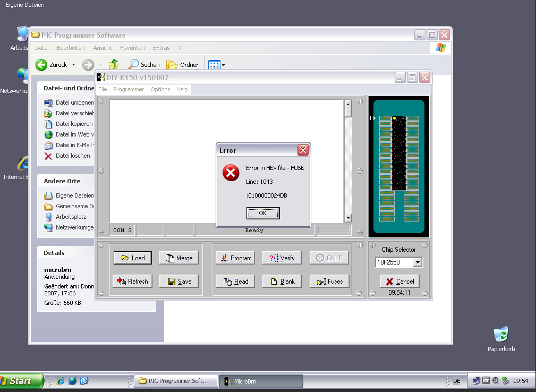Click Datei umbenennen task link
Image resolution: width=536 pixels, height=392 pixels.
69,103
